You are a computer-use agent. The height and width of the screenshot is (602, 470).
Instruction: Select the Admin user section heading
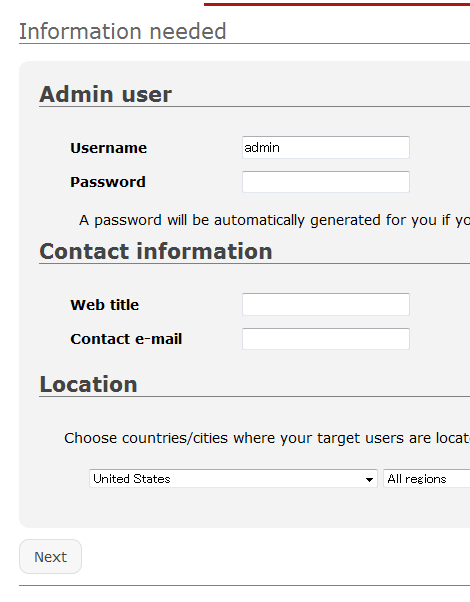106,94
